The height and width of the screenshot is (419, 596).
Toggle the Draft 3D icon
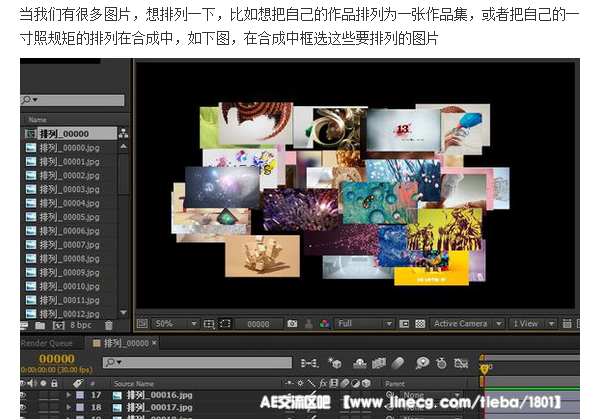click(x=335, y=363)
